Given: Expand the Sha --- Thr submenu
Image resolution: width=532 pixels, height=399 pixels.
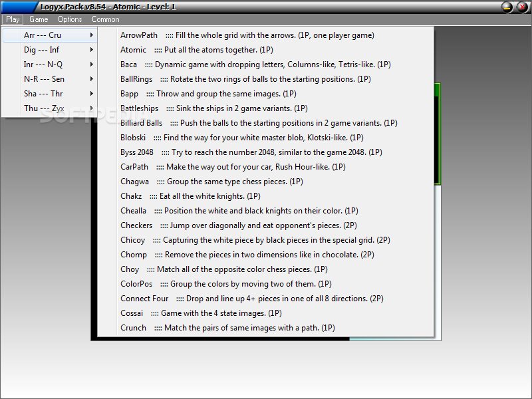Looking at the screenshot, I should [x=50, y=94].
